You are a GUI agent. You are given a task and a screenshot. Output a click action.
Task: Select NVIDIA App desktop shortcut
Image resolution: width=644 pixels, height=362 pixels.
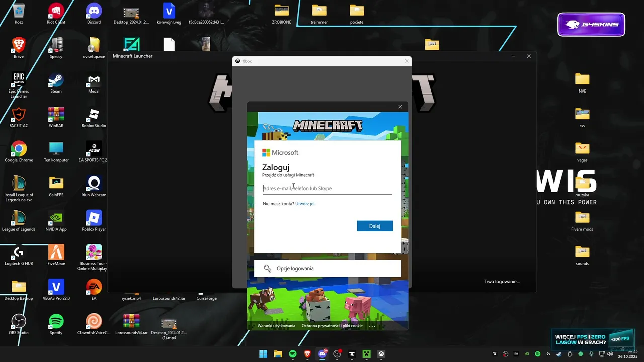pyautogui.click(x=56, y=221)
